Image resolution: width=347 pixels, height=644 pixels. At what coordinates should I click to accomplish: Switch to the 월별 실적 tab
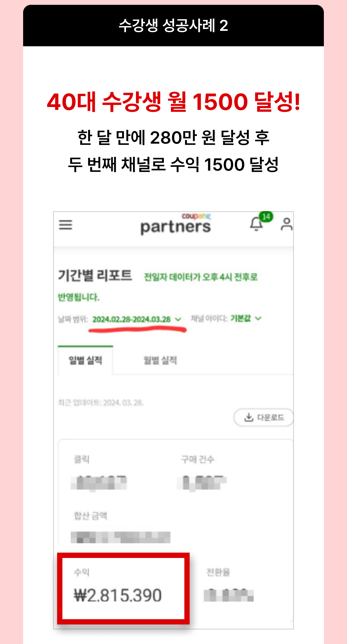tap(160, 360)
